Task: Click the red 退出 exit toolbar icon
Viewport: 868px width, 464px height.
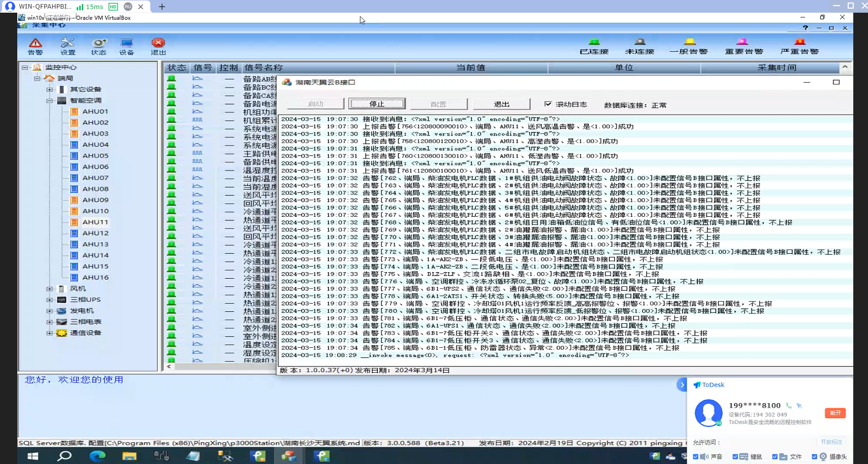Action: click(158, 46)
